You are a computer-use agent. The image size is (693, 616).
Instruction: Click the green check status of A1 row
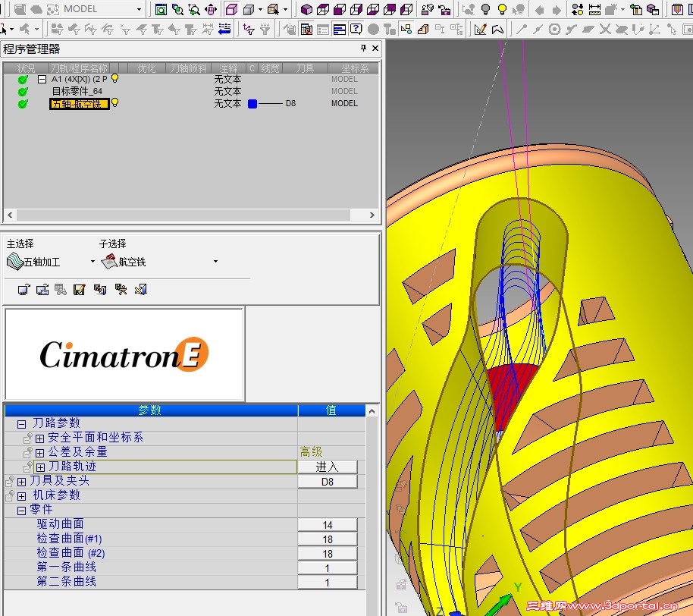23,80
